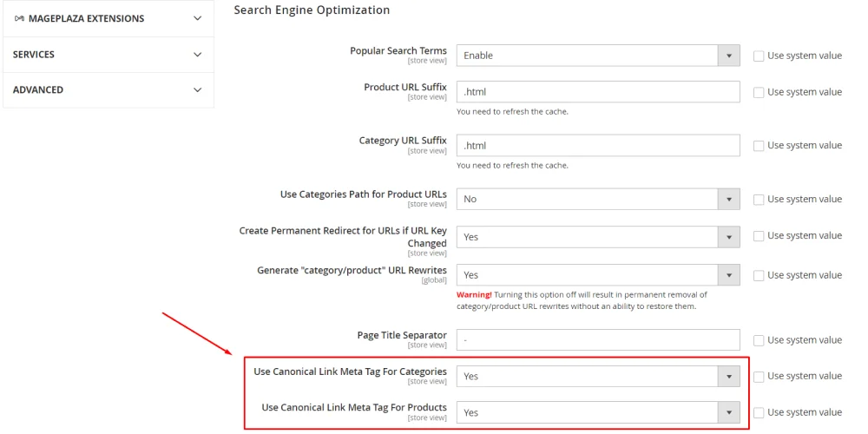Check Use system value for Canonical Categories

click(759, 377)
